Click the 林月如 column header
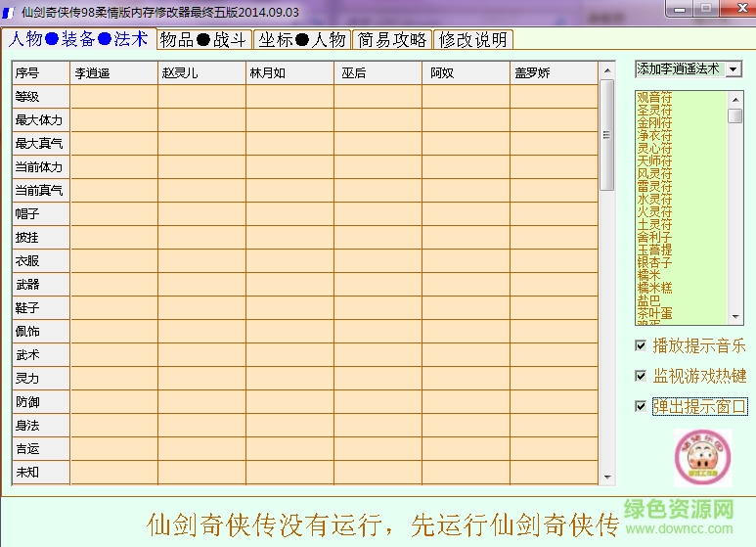The height and width of the screenshot is (547, 756). [289, 72]
